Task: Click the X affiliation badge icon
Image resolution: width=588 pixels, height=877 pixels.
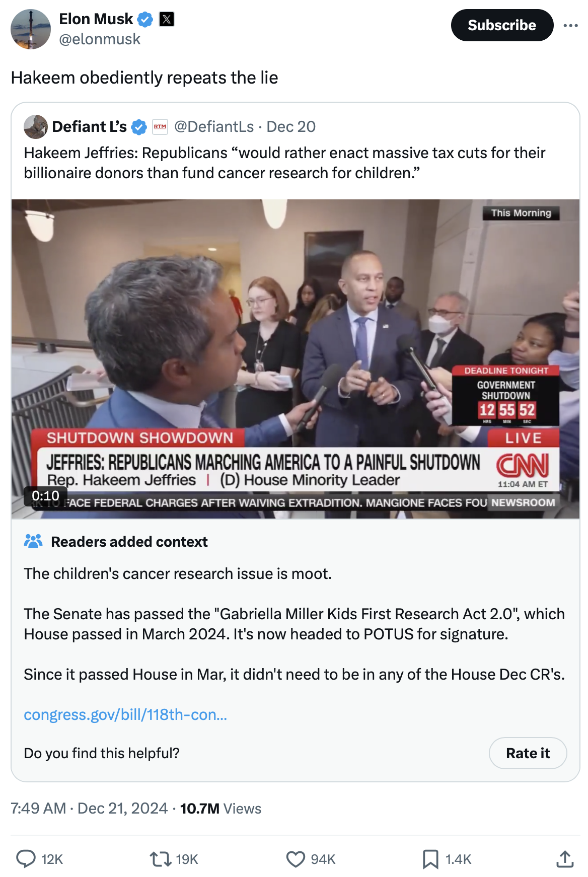Action: click(x=167, y=19)
